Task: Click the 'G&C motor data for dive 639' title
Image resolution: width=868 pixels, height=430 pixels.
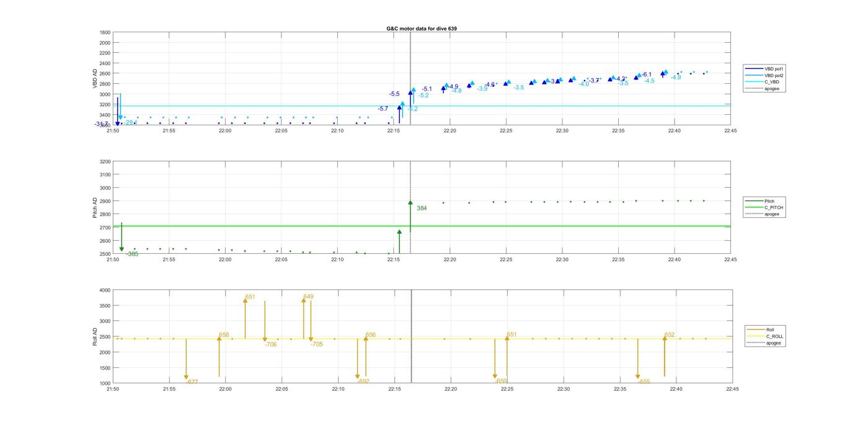Action: (x=422, y=29)
